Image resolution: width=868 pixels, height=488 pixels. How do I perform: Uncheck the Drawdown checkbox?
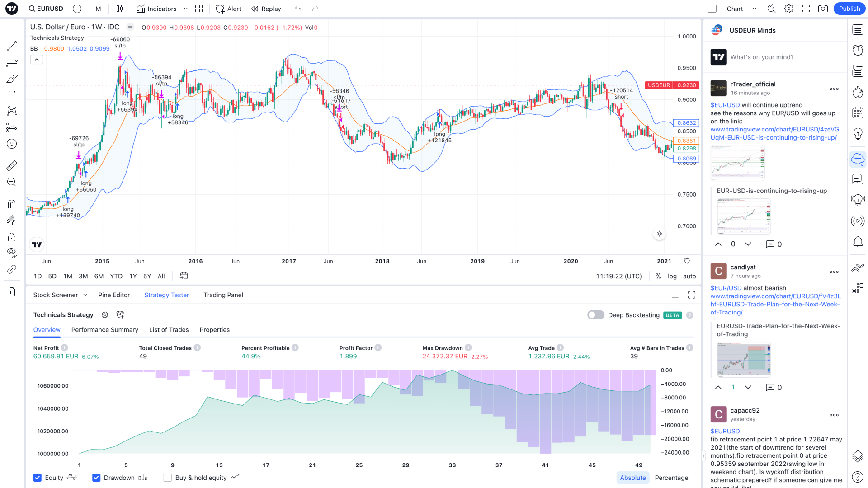pyautogui.click(x=96, y=478)
